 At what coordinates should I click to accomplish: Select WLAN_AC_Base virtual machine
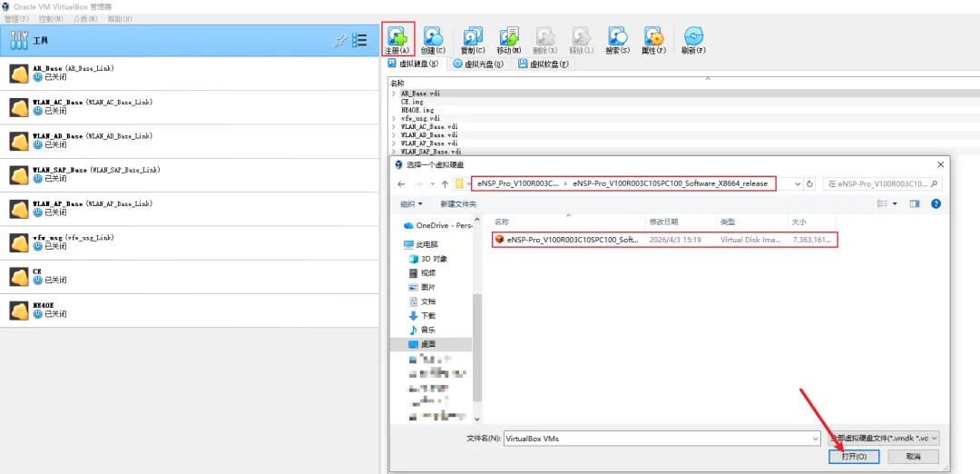190,107
